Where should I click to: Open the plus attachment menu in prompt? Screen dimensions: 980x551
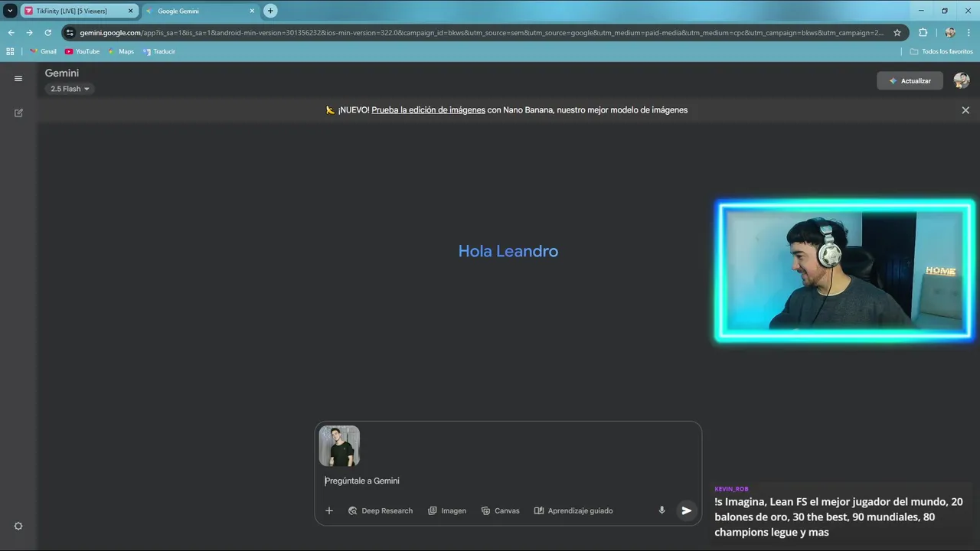tap(329, 510)
